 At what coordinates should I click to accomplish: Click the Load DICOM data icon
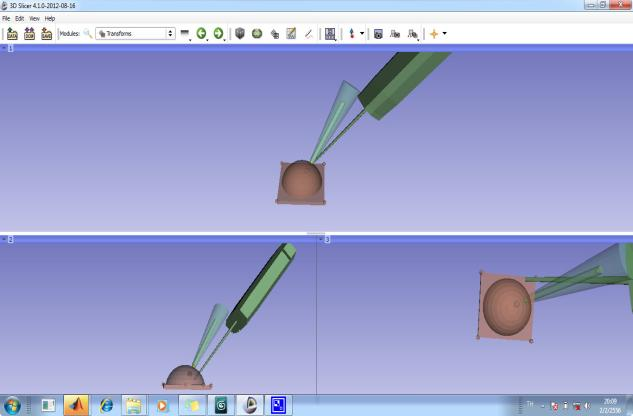coord(29,33)
